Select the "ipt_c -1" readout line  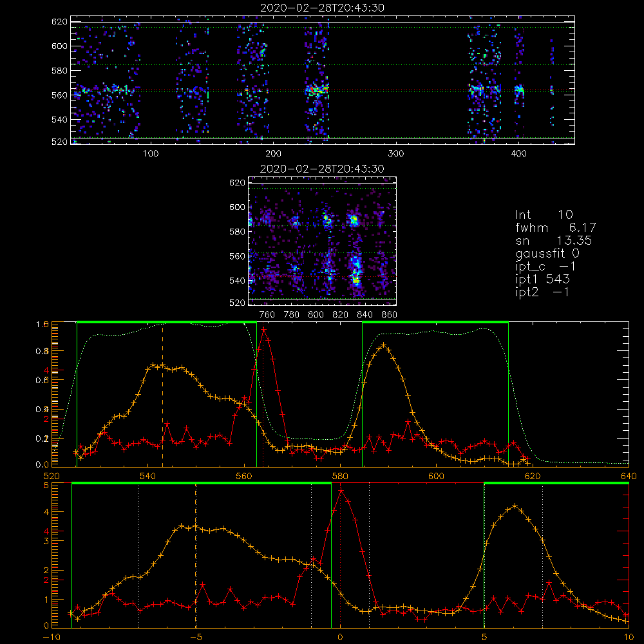(545, 267)
